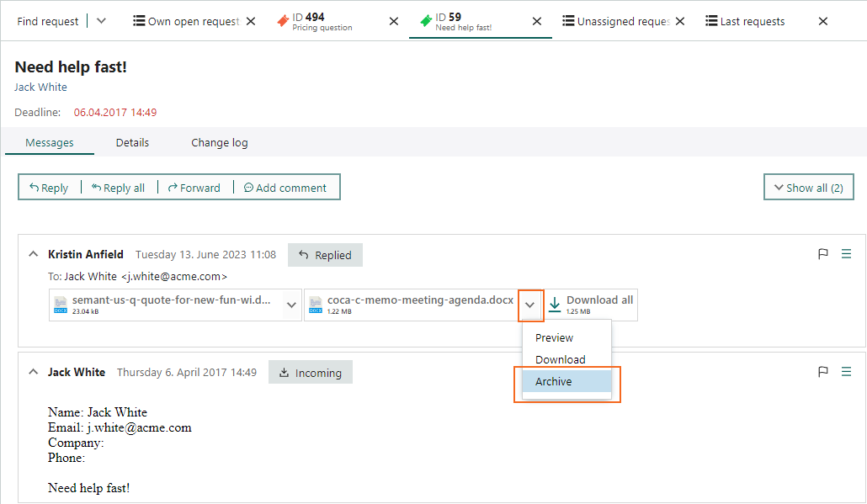Close the Own open requests tab

pos(251,21)
